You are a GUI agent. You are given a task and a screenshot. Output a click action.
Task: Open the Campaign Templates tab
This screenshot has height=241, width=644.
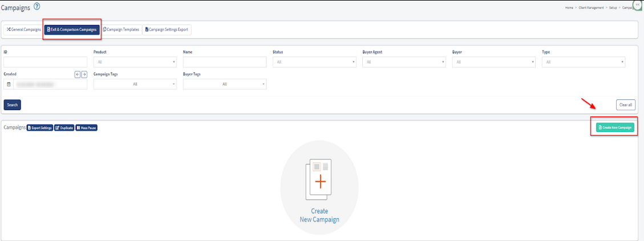coord(121,29)
